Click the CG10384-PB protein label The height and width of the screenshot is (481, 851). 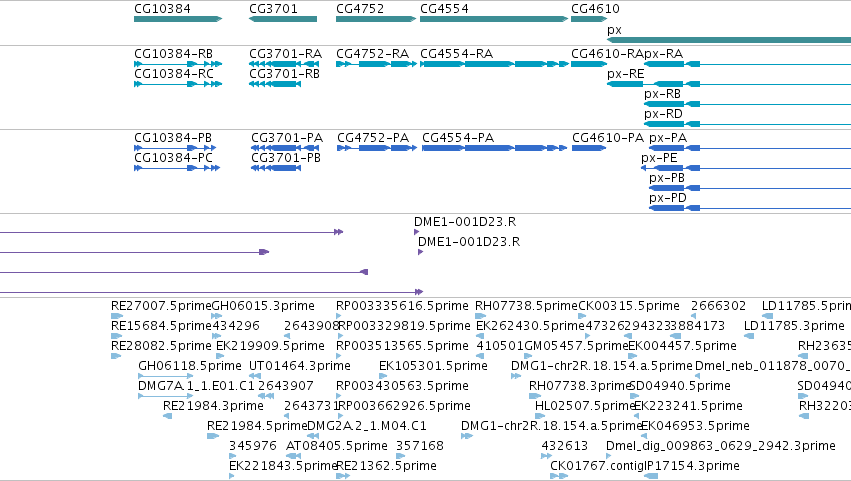pos(173,138)
